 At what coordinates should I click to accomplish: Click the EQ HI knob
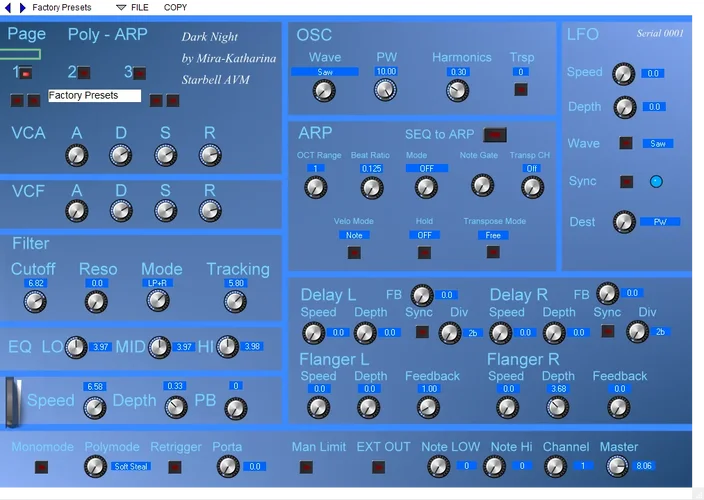tap(228, 346)
